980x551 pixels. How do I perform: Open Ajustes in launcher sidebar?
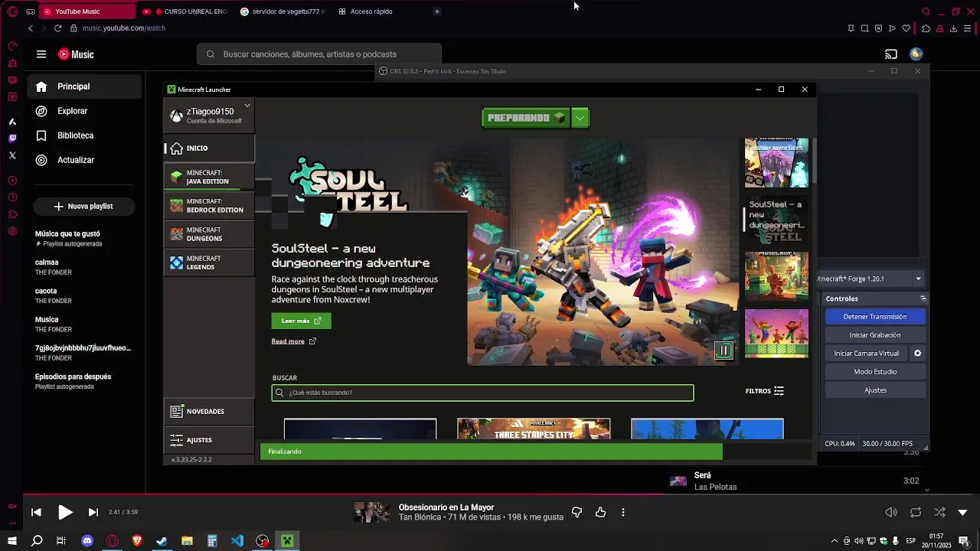(209, 440)
